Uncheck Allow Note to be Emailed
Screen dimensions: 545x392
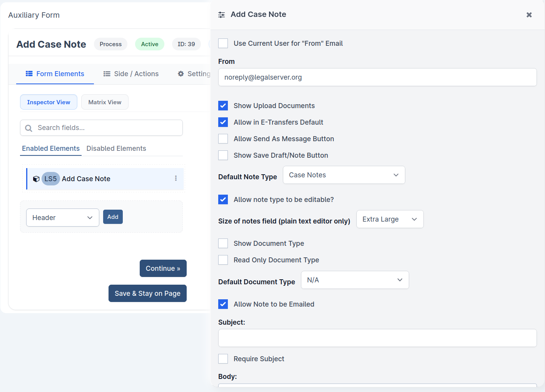click(x=223, y=304)
